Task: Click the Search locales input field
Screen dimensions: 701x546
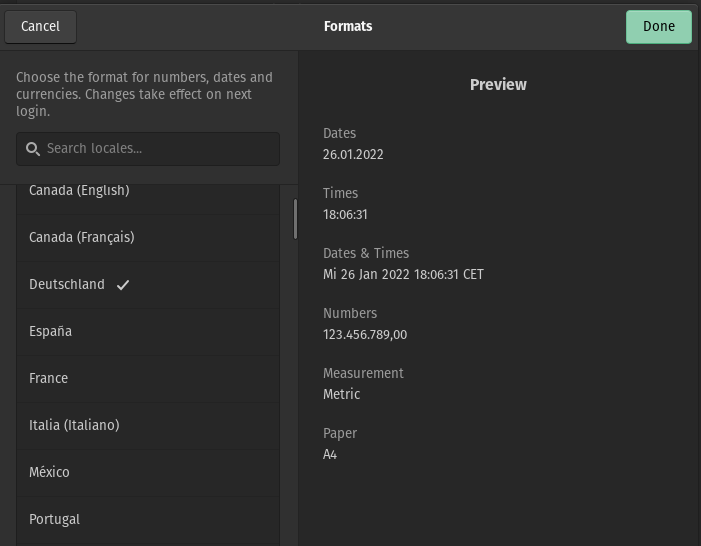Action: (148, 149)
